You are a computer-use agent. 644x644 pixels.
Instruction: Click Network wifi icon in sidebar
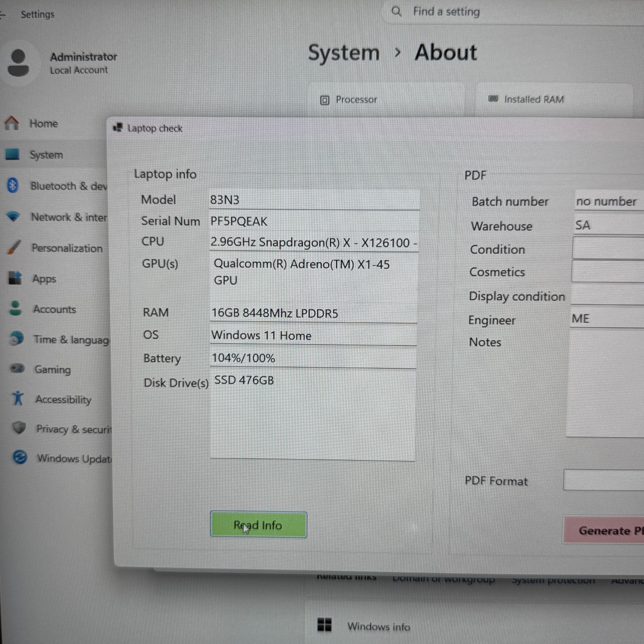point(13,217)
